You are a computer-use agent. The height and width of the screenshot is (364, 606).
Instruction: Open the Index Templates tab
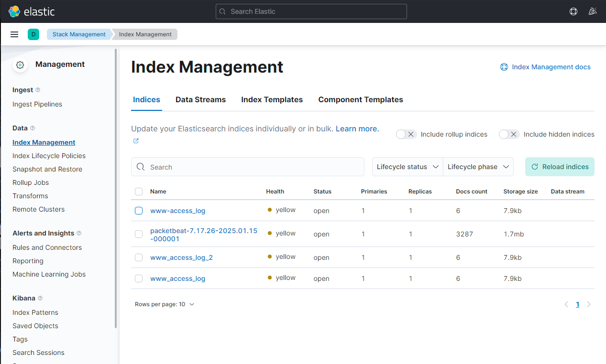tap(272, 100)
